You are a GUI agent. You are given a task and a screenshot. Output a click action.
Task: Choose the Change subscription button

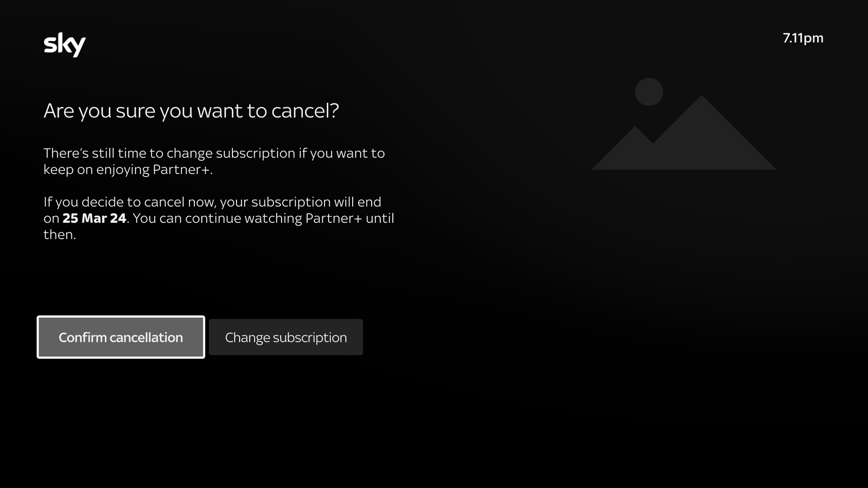click(286, 337)
